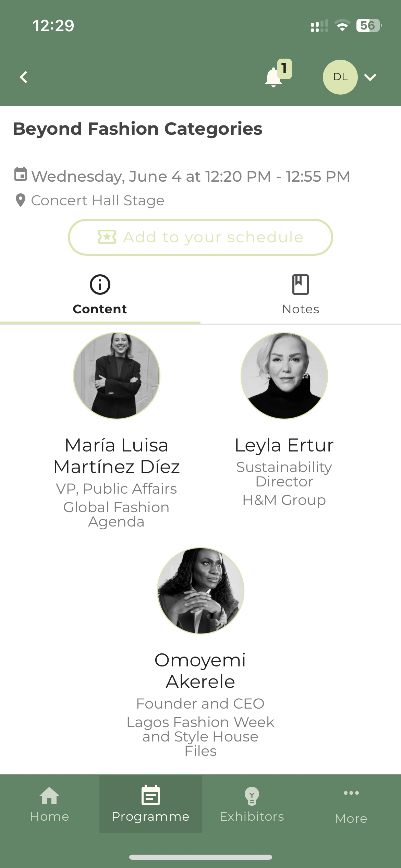Expand the profile dropdown chevron
Image resolution: width=401 pixels, height=868 pixels.
point(370,77)
